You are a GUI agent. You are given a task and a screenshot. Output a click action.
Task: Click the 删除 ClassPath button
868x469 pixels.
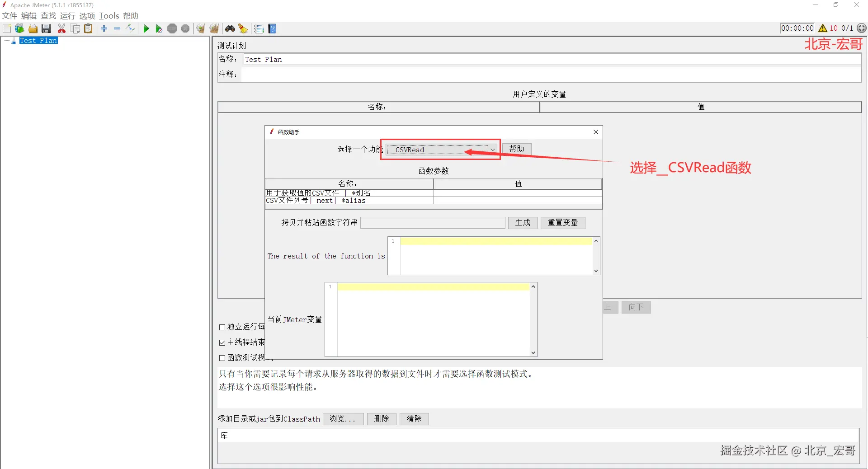point(382,419)
